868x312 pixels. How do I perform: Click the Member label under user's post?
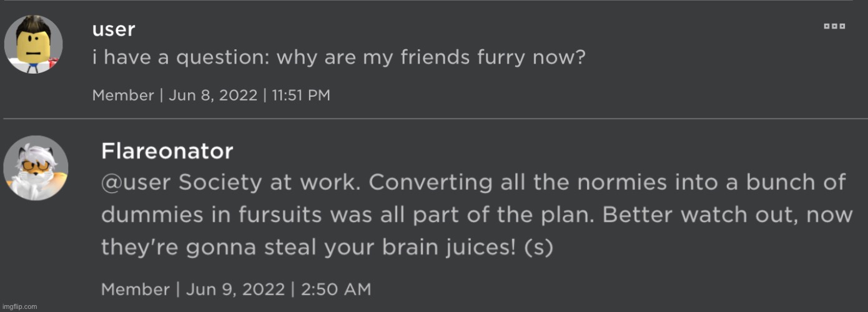point(122,95)
